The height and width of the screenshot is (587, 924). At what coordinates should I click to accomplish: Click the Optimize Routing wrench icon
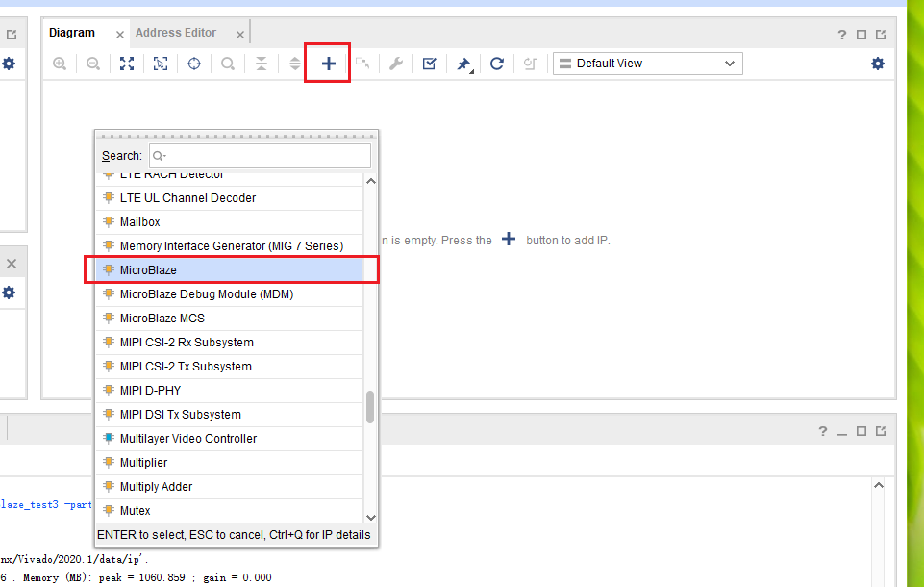(395, 63)
